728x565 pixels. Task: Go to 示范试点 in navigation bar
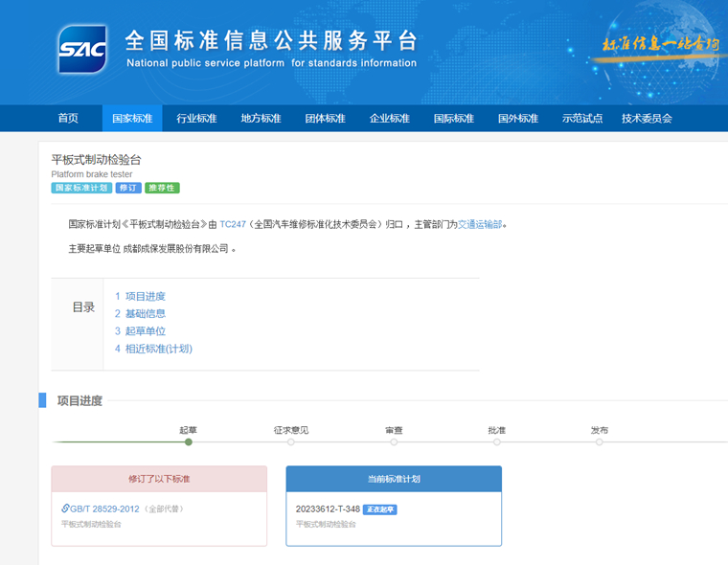581,119
